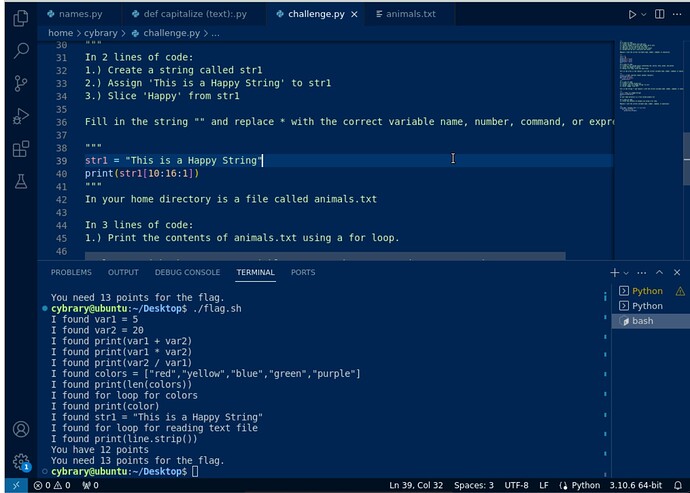
Task: Open the Testing flask icon
Action: pyautogui.click(x=20, y=182)
